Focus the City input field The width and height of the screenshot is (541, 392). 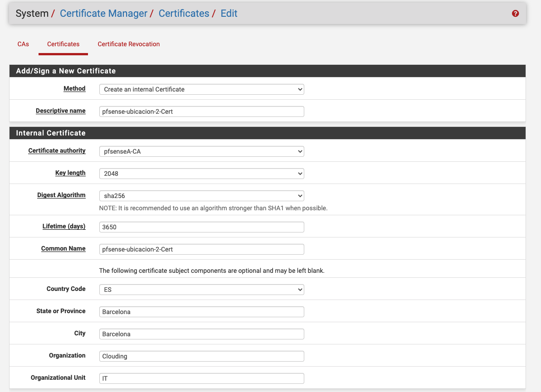click(x=201, y=334)
